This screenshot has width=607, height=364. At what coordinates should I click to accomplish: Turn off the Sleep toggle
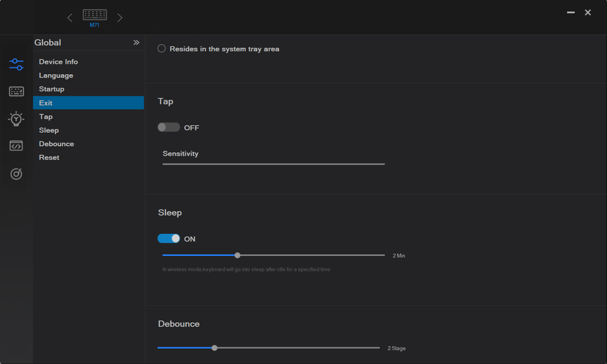click(168, 239)
